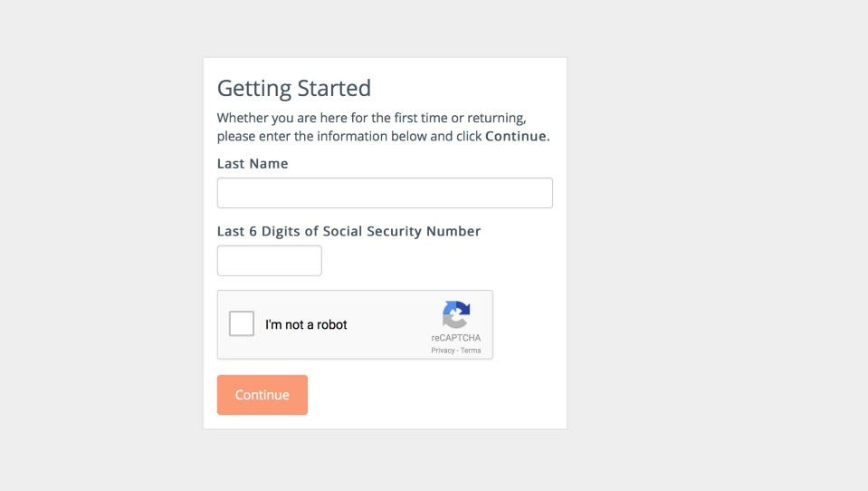The width and height of the screenshot is (868, 491).
Task: Click the I'm not a robot text
Action: 306,325
